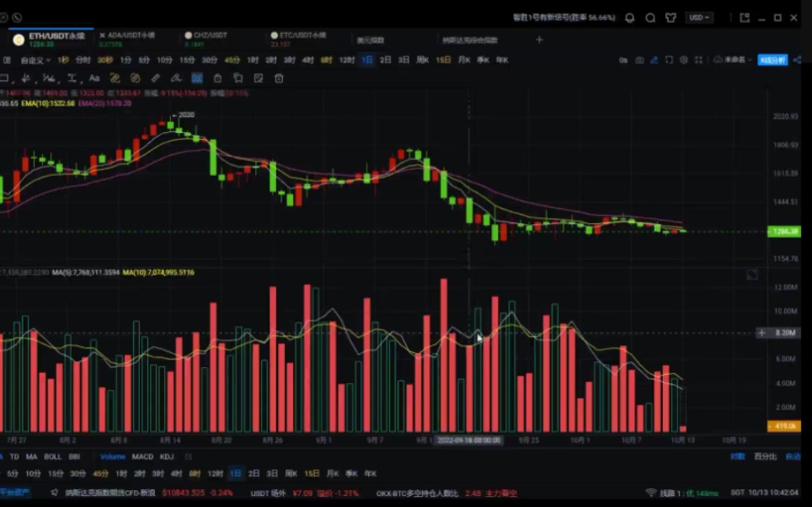Viewport: 812px width, 507px height.
Task: Select the ruler measurement tool
Action: 155,78
